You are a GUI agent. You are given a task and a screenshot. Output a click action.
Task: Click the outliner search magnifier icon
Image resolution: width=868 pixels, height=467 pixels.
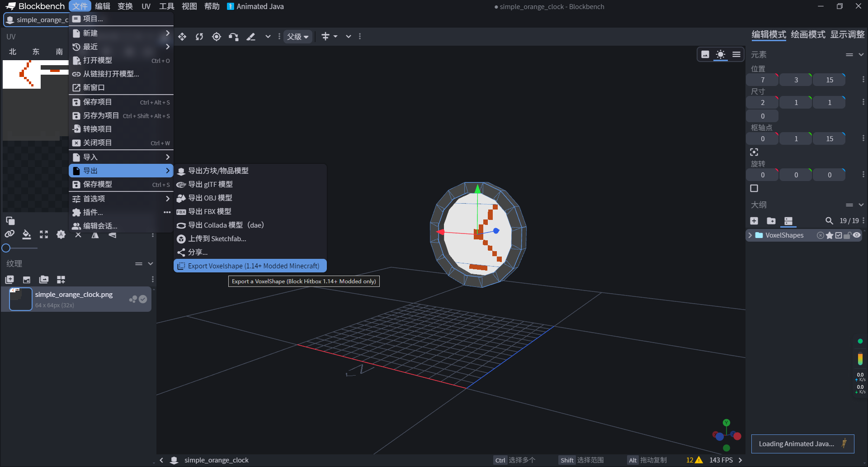(x=829, y=221)
